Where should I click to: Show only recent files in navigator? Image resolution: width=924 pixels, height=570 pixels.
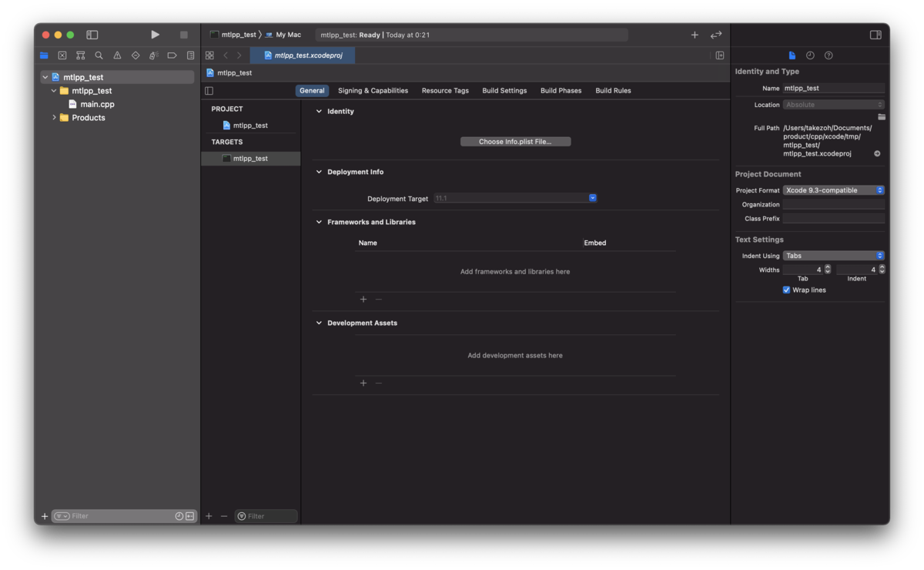click(x=179, y=516)
